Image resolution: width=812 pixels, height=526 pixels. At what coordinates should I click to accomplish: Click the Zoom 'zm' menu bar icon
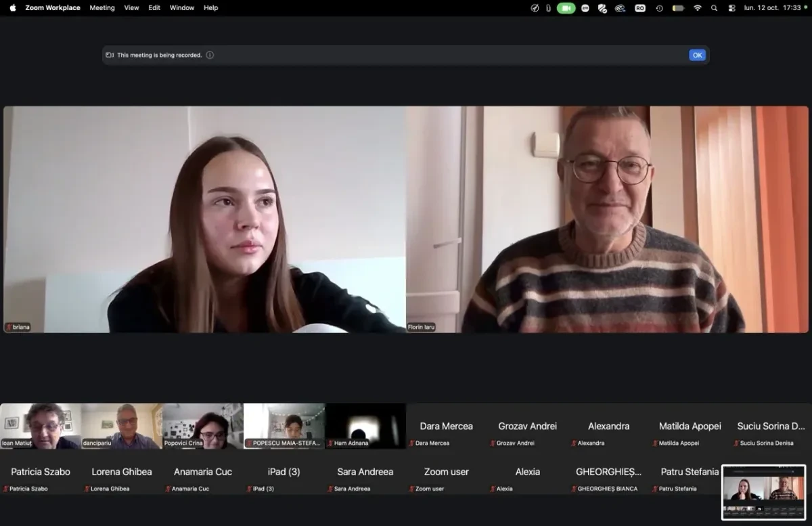[x=585, y=8]
